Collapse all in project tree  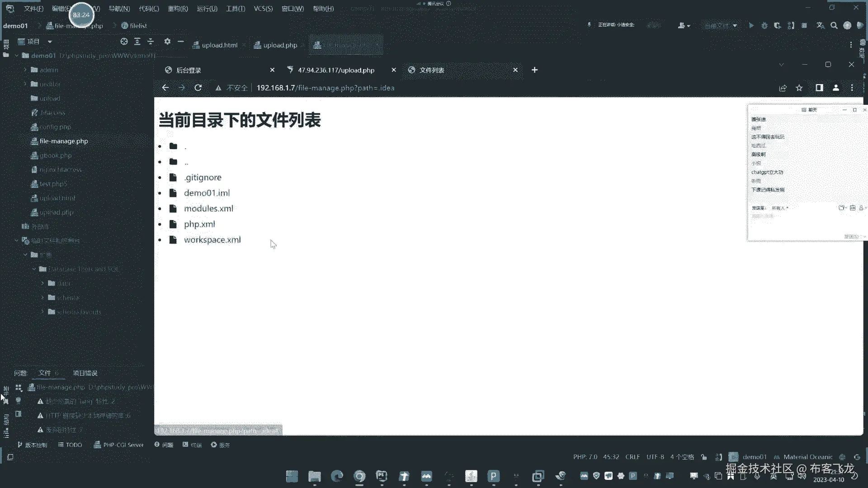pos(151,41)
